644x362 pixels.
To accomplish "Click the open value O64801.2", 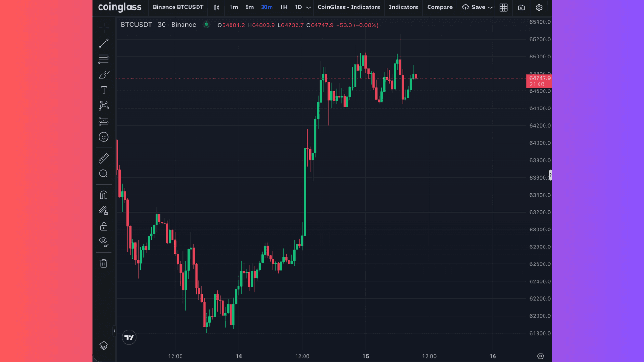I will pos(231,25).
